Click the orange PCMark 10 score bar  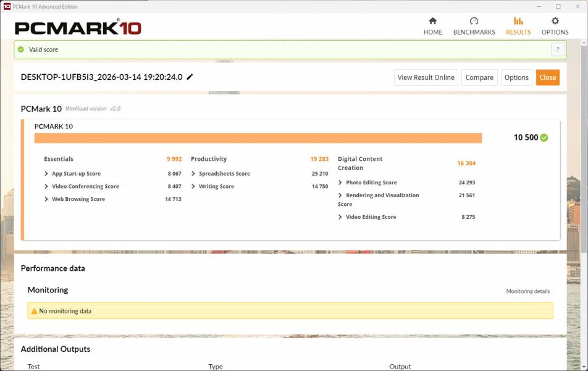[x=258, y=138]
